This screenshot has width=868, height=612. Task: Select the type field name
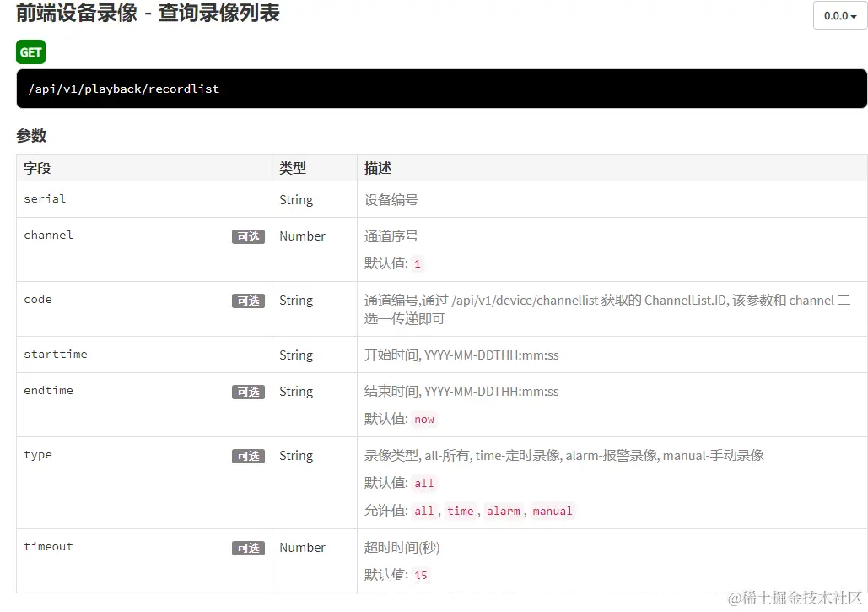pos(38,455)
